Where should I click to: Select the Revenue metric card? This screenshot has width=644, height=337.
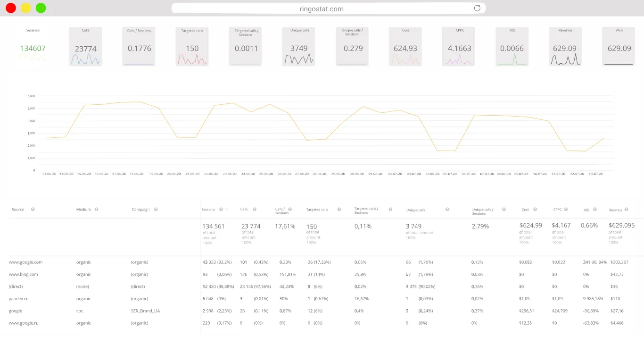[565, 46]
